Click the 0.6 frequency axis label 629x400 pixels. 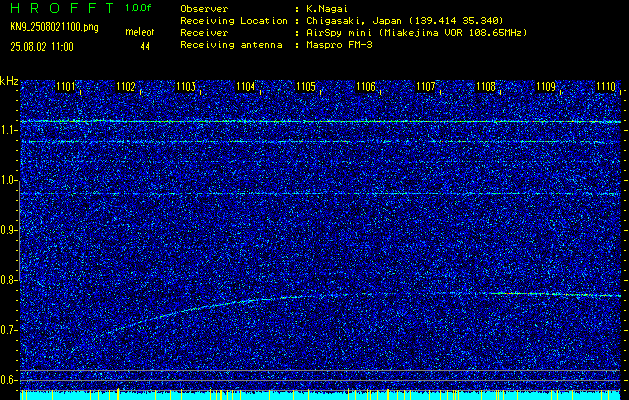pos(7,380)
